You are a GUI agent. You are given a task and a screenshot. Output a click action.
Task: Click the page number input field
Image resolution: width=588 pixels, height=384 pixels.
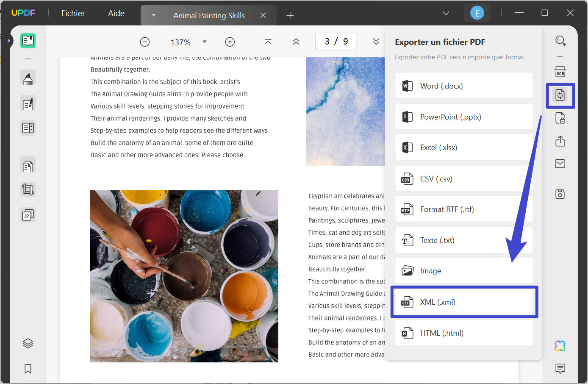click(336, 42)
